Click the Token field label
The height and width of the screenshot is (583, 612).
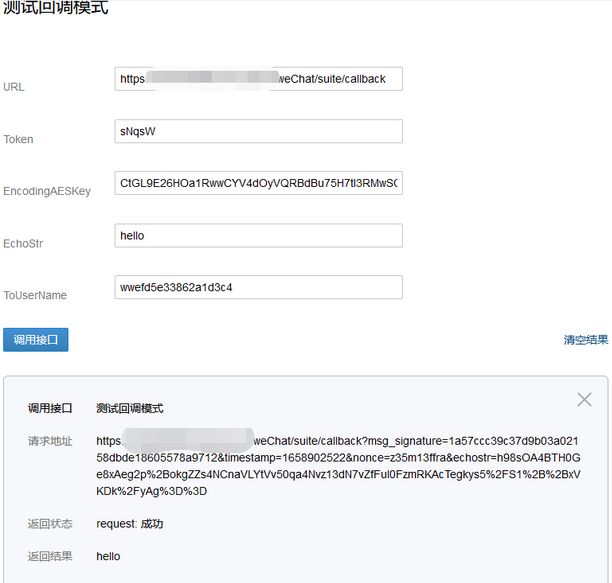coord(18,139)
